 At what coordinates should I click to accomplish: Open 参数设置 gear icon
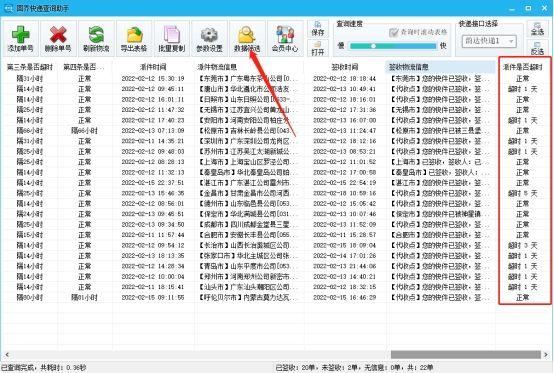[210, 35]
